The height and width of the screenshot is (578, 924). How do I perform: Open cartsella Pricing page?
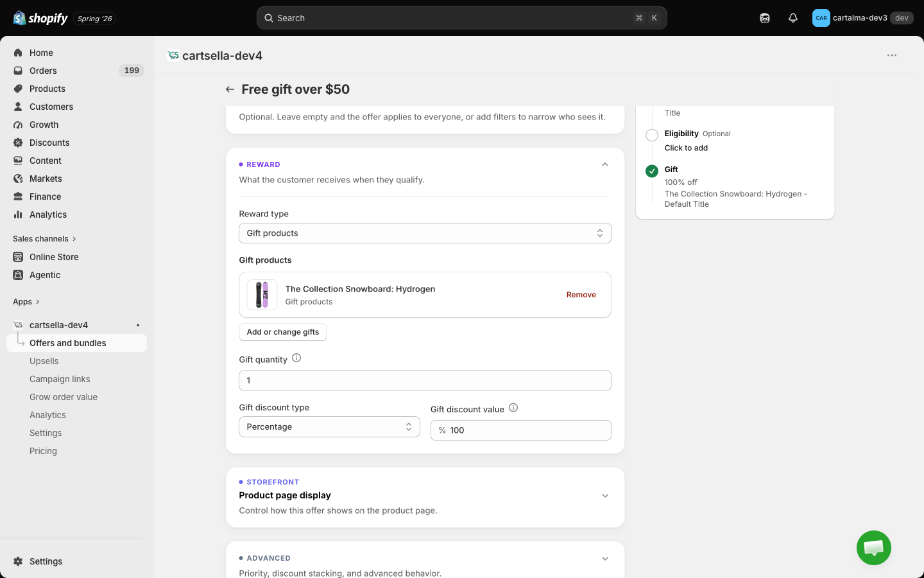click(x=43, y=451)
